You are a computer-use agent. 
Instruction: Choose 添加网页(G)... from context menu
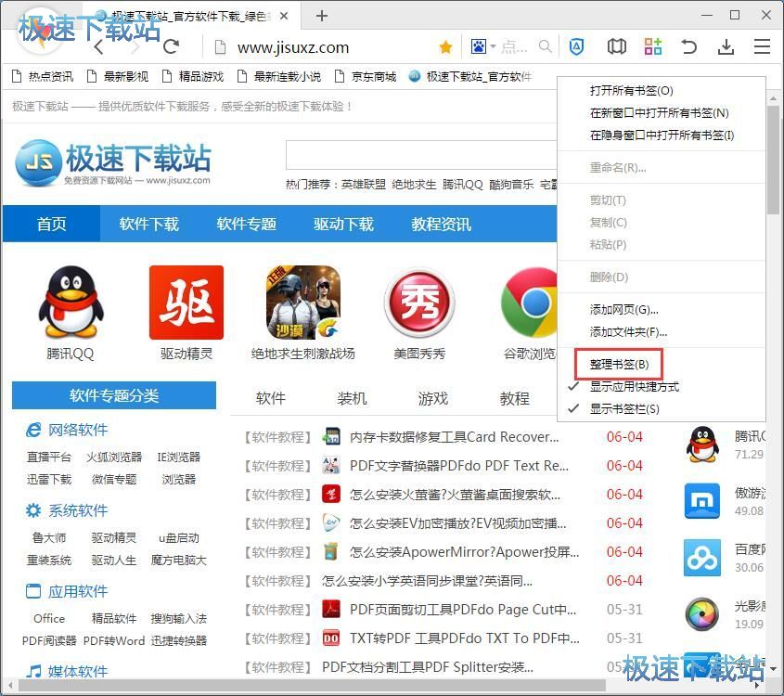(661, 310)
